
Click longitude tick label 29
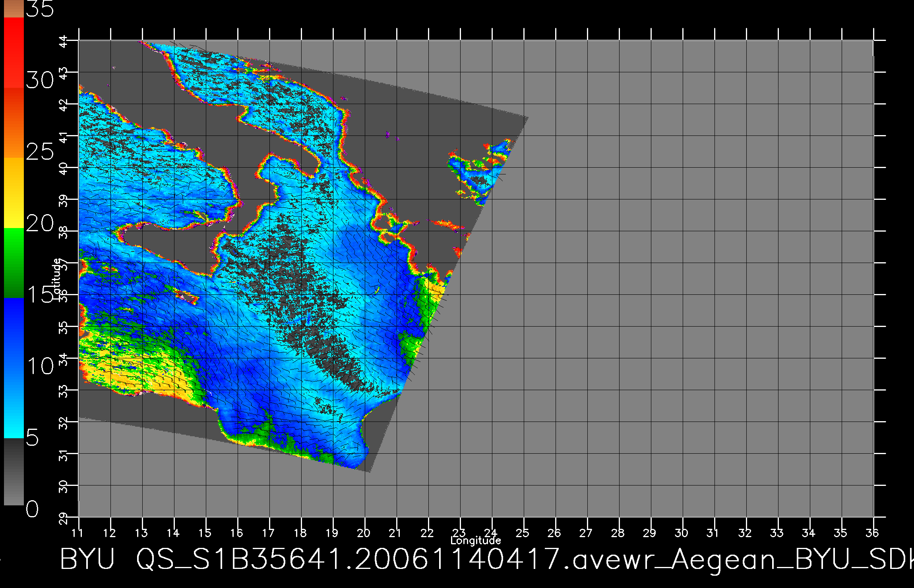tap(649, 533)
